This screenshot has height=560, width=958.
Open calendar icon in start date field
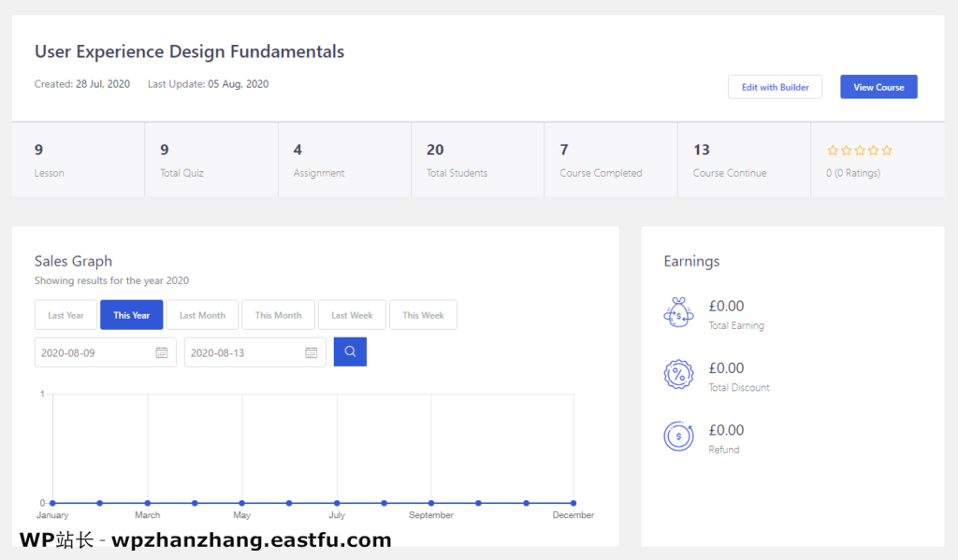tap(161, 352)
